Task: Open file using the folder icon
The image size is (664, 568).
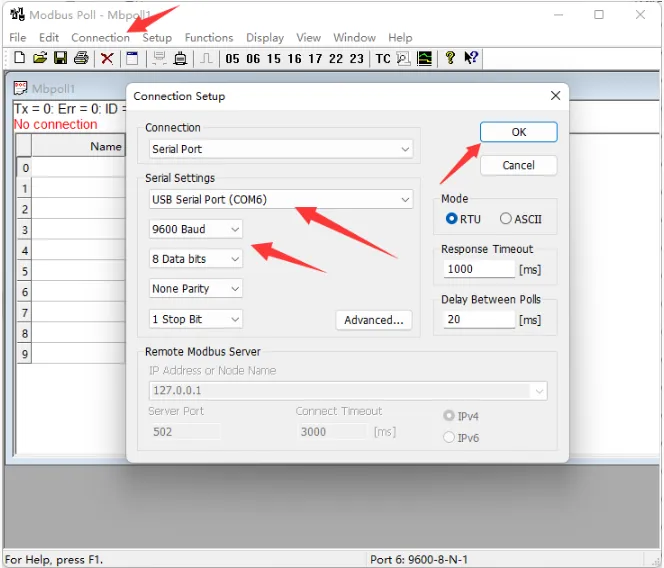Action: pos(40,58)
